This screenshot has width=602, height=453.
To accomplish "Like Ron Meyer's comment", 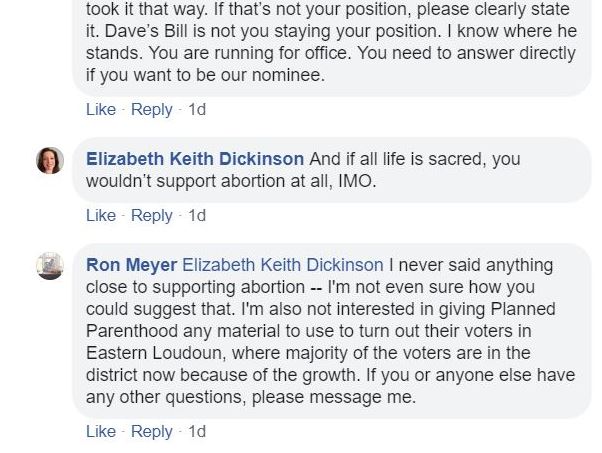I will [101, 431].
